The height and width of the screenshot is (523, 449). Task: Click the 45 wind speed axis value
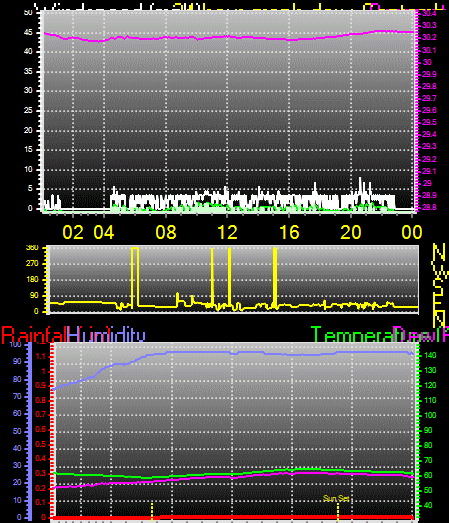pyautogui.click(x=28, y=33)
